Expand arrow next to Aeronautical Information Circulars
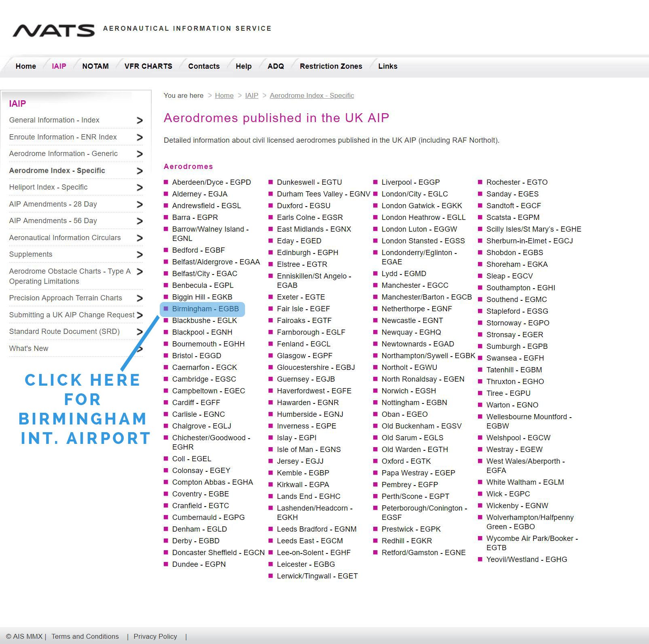The height and width of the screenshot is (644, 649). 140,238
